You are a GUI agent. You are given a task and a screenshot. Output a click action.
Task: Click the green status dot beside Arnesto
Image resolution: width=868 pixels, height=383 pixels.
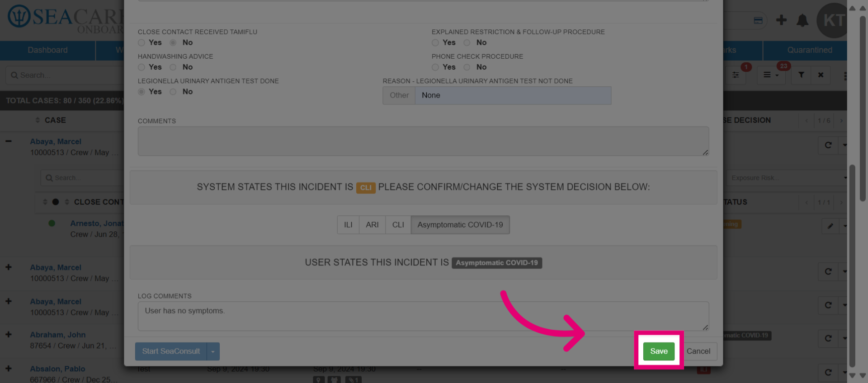52,223
